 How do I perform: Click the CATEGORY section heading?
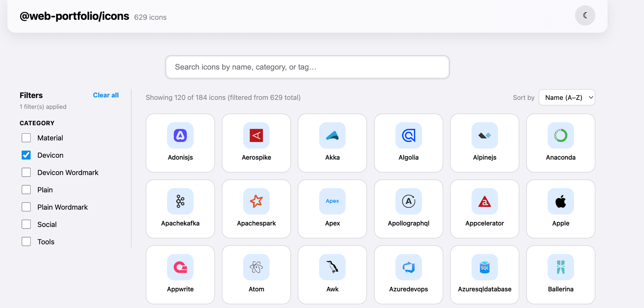coord(37,123)
